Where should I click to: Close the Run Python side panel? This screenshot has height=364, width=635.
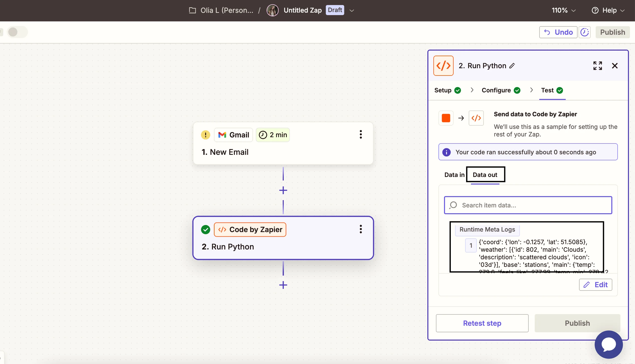tap(615, 66)
